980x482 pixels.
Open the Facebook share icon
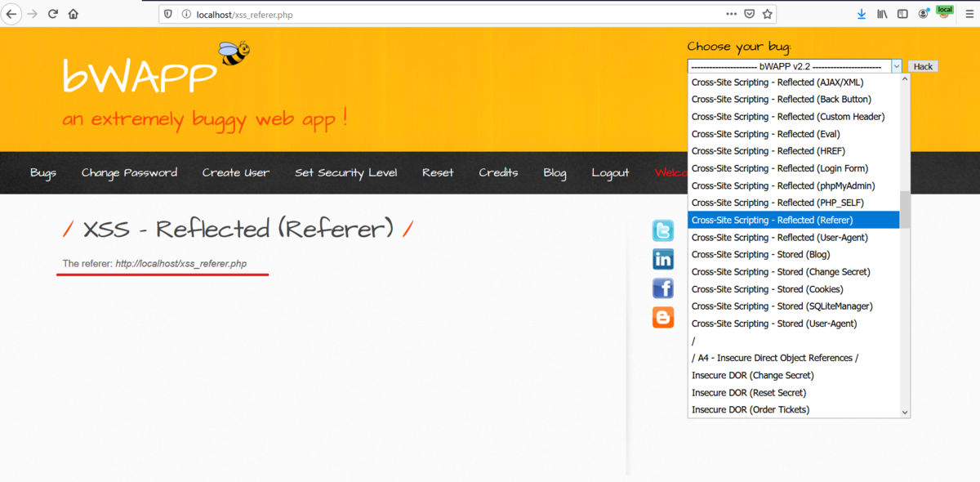tap(663, 288)
